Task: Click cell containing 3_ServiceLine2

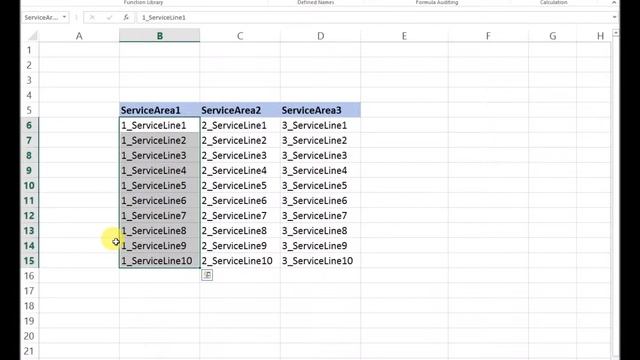Action: [320, 140]
